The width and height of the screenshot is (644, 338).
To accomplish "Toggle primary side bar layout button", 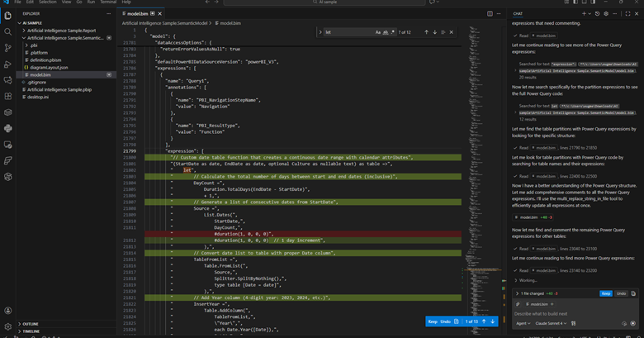I will [575, 2].
